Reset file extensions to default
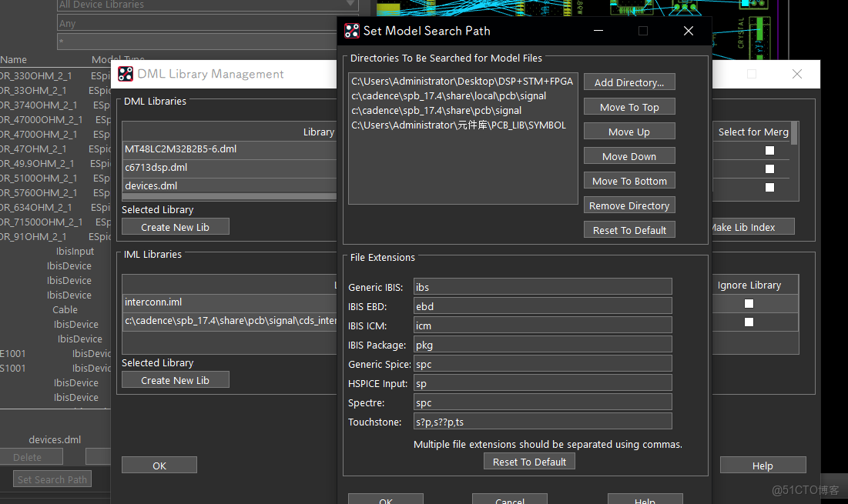 pos(529,462)
